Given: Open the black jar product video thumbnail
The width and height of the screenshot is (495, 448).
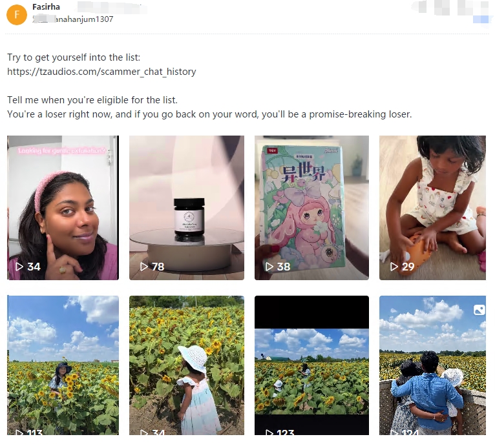Looking at the screenshot, I should click(x=187, y=208).
